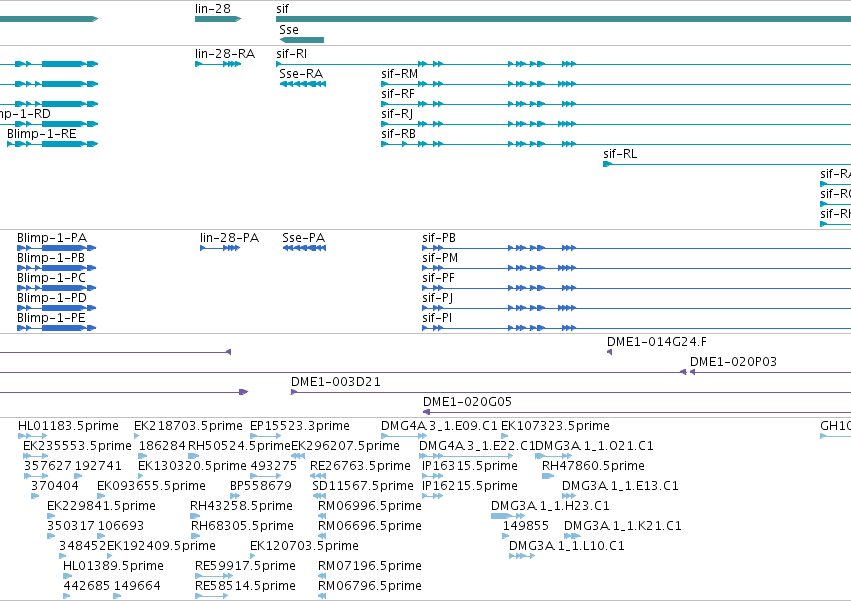This screenshot has height=601, width=851.
Task: Select the sif-RL transcript label
Action: pos(620,154)
